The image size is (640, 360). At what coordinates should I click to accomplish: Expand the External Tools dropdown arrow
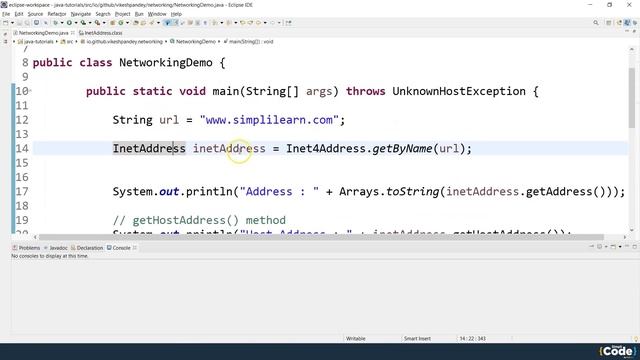pyautogui.click(x=104, y=22)
